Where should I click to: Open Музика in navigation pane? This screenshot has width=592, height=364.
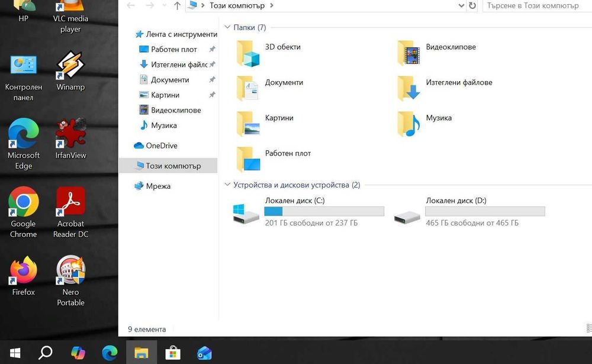click(x=158, y=125)
